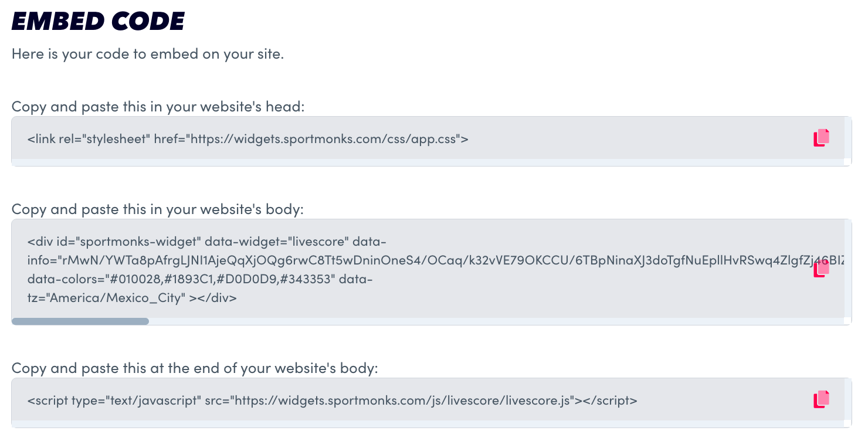Copy the sportmonks-widget div code

pyautogui.click(x=821, y=269)
